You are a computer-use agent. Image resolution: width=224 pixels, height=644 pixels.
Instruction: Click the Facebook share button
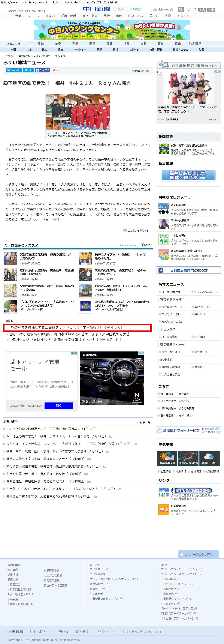tap(43, 70)
